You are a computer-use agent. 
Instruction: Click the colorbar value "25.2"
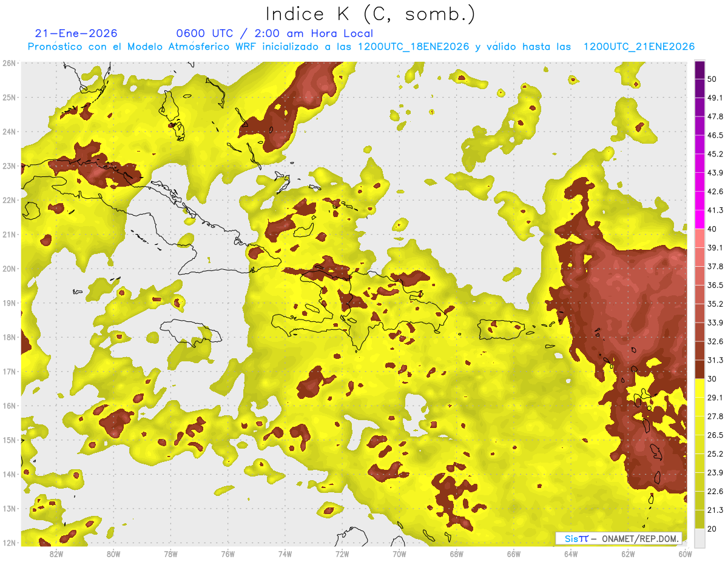point(715,453)
